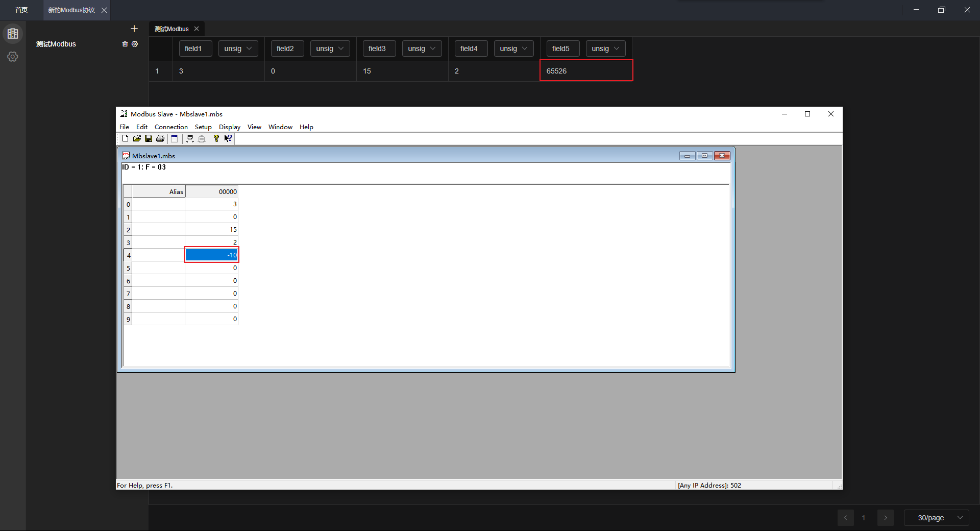This screenshot has width=980, height=531.
Task: Click row header 9 in register table
Action: pyautogui.click(x=128, y=319)
